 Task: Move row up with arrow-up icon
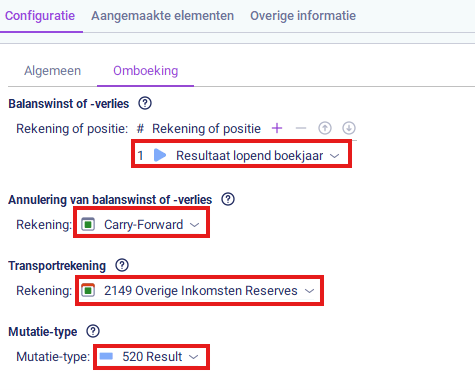325,128
